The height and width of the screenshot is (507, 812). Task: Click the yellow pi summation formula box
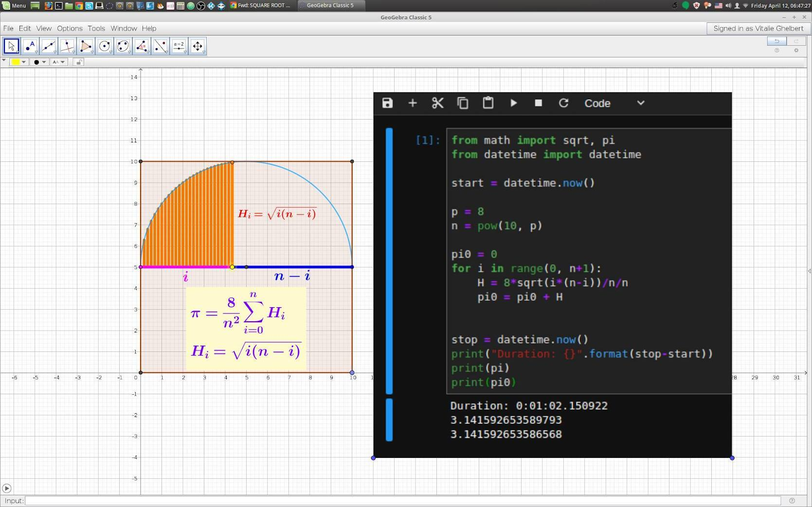click(246, 329)
